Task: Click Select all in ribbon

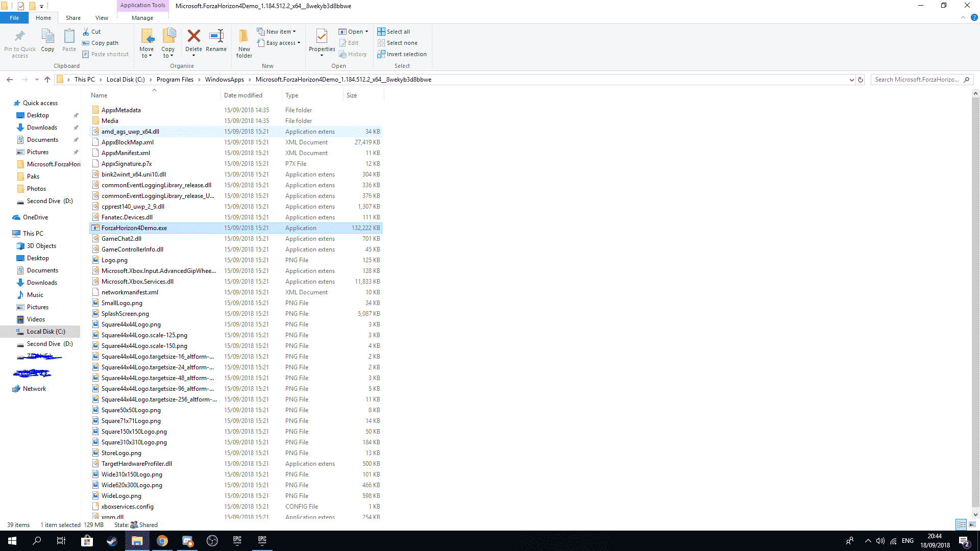Action: (394, 32)
